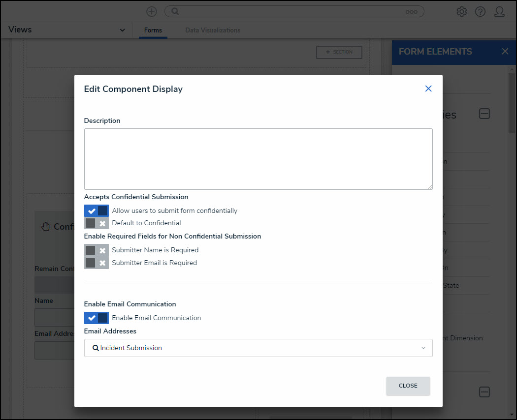Select the Forms tab
Image resolution: width=517 pixels, height=420 pixels.
(x=153, y=30)
